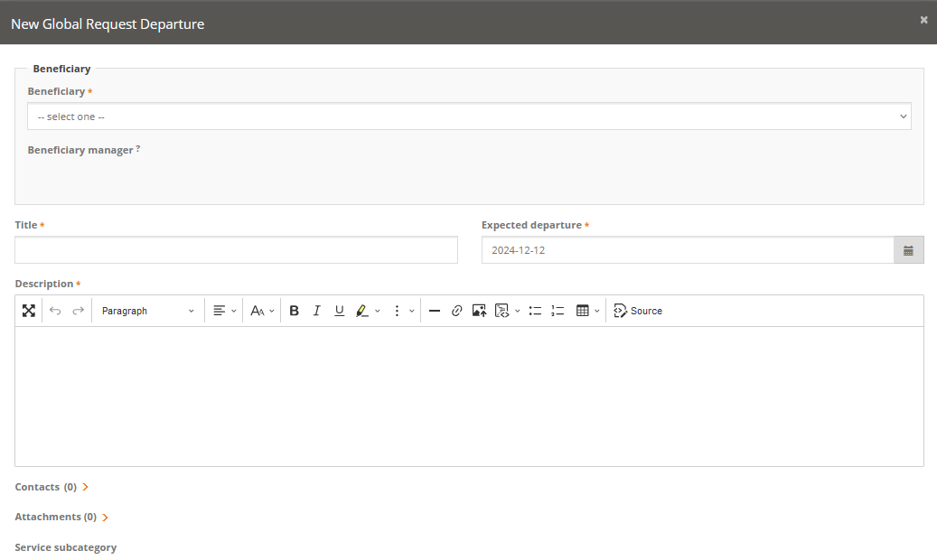The height and width of the screenshot is (560, 937).
Task: Insert a horizontal line
Action: pos(434,311)
